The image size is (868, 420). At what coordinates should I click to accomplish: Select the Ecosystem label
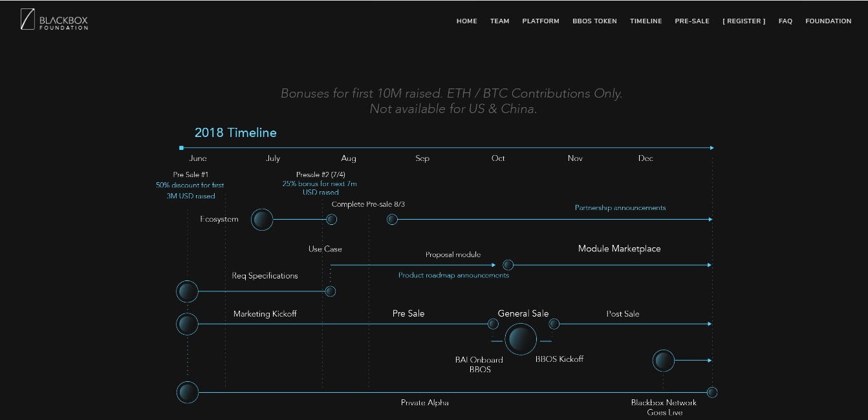pyautogui.click(x=219, y=220)
